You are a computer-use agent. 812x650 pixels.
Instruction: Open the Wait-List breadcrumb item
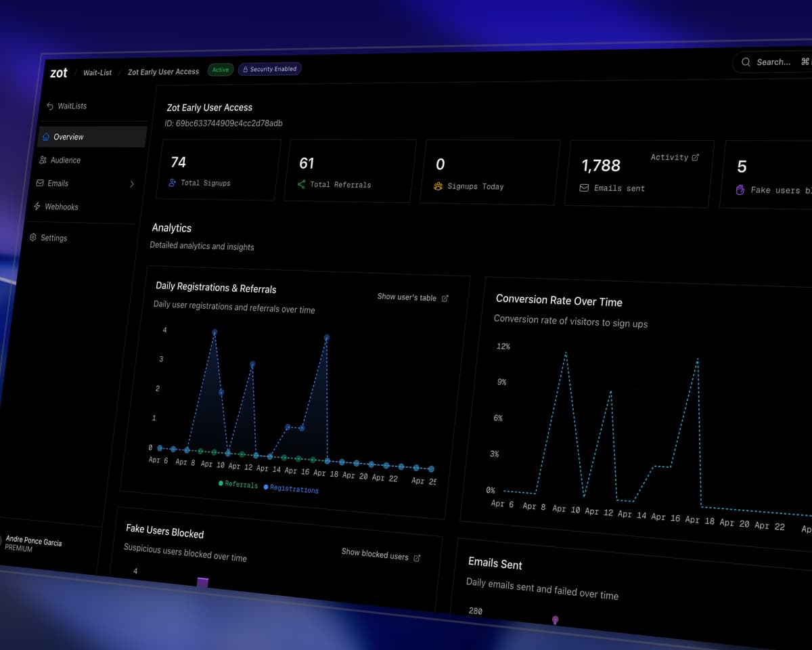click(97, 72)
